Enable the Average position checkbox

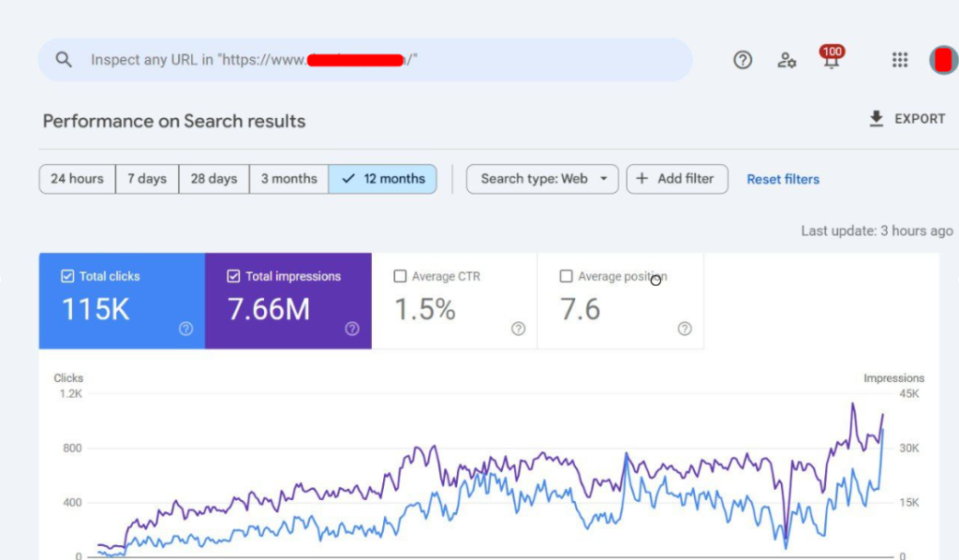click(x=568, y=276)
